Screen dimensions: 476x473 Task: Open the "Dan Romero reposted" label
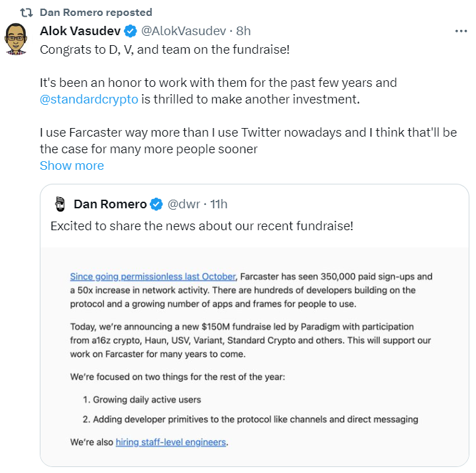pos(95,13)
